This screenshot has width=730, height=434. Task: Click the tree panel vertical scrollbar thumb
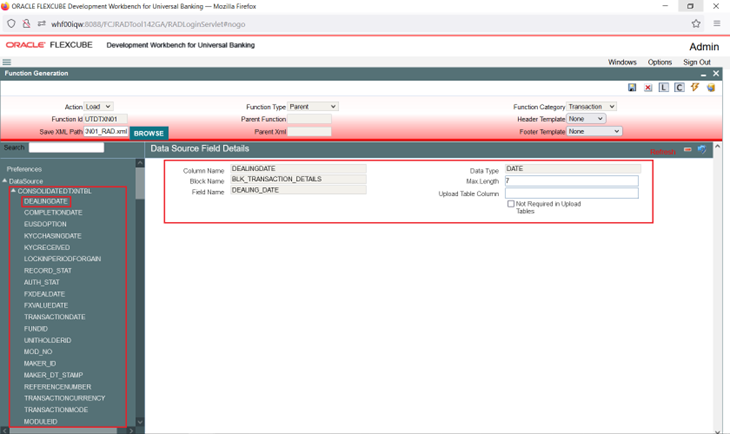140,183
